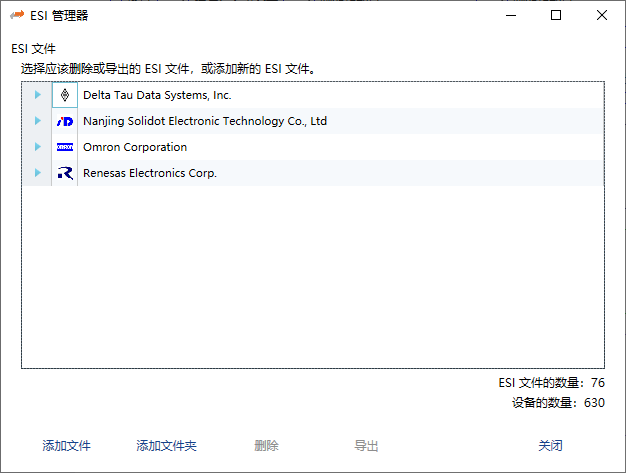Maximize the ESI 管理器 window

point(556,15)
